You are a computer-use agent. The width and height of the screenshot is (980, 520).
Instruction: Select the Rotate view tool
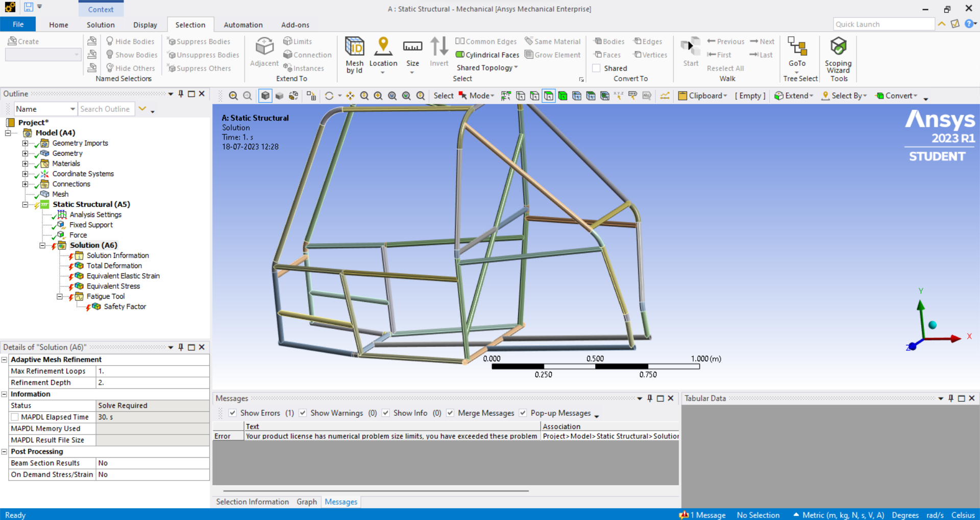pos(329,96)
